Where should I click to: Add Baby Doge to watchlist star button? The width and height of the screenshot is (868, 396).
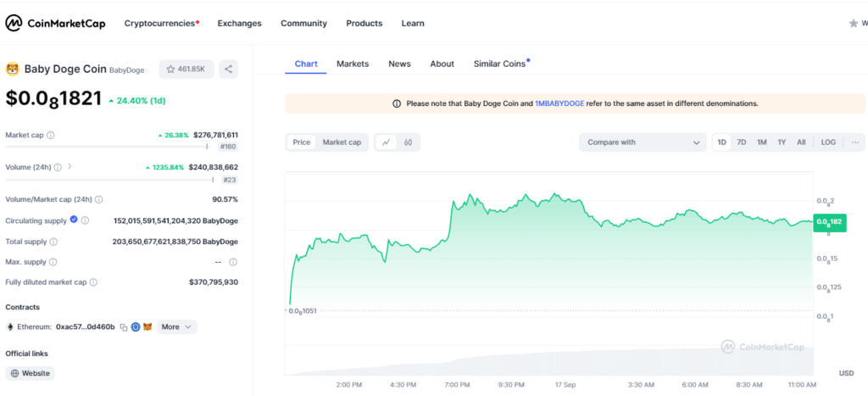[186, 70]
